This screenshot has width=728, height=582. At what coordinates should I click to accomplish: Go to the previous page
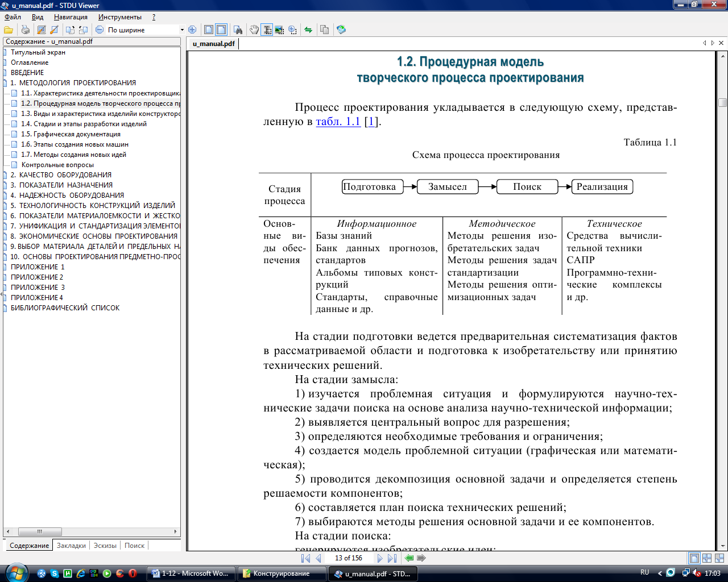tap(318, 558)
